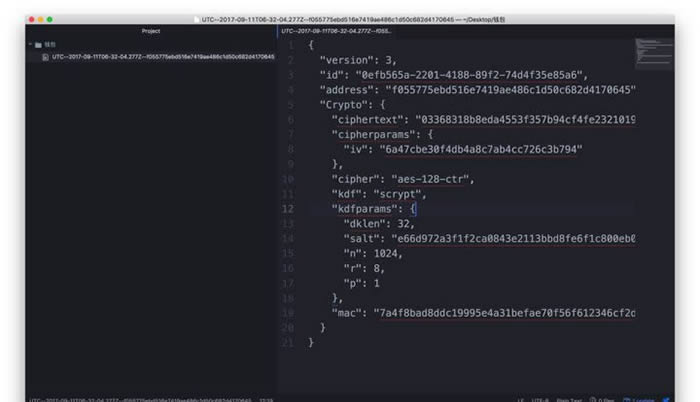The height and width of the screenshot is (402, 700).
Task: Collapse the root project folder in the tree
Action: click(30, 45)
